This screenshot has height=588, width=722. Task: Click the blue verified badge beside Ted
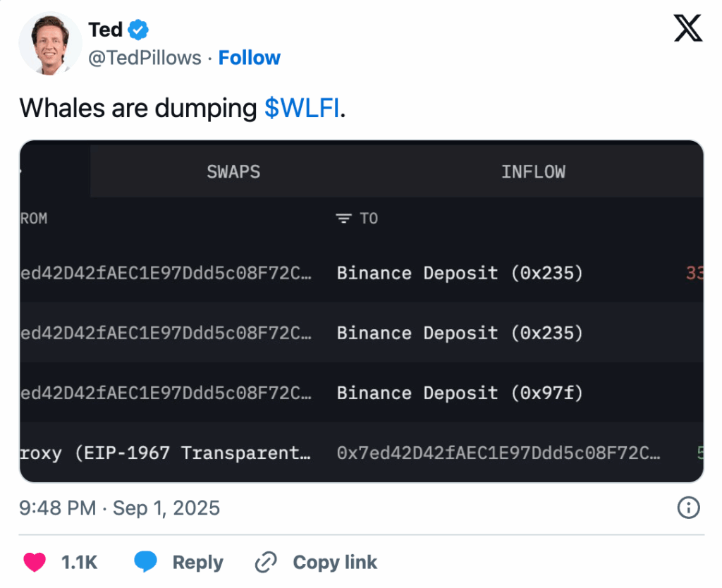(x=138, y=30)
